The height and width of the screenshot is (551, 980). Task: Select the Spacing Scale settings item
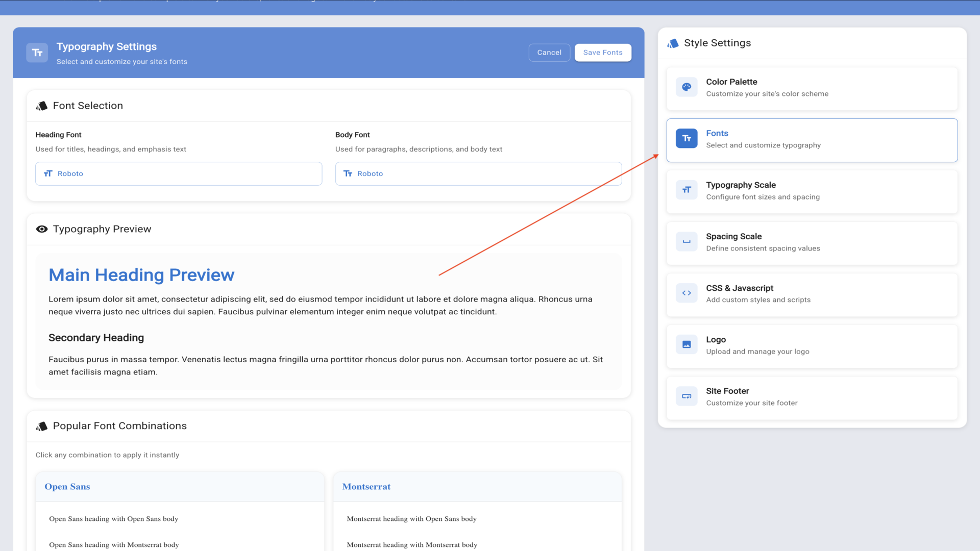click(812, 243)
